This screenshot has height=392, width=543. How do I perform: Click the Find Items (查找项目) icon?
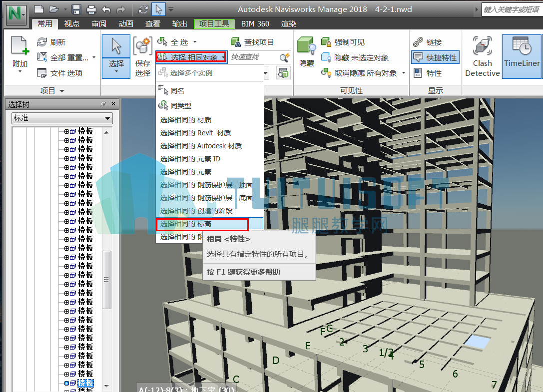[x=236, y=42]
